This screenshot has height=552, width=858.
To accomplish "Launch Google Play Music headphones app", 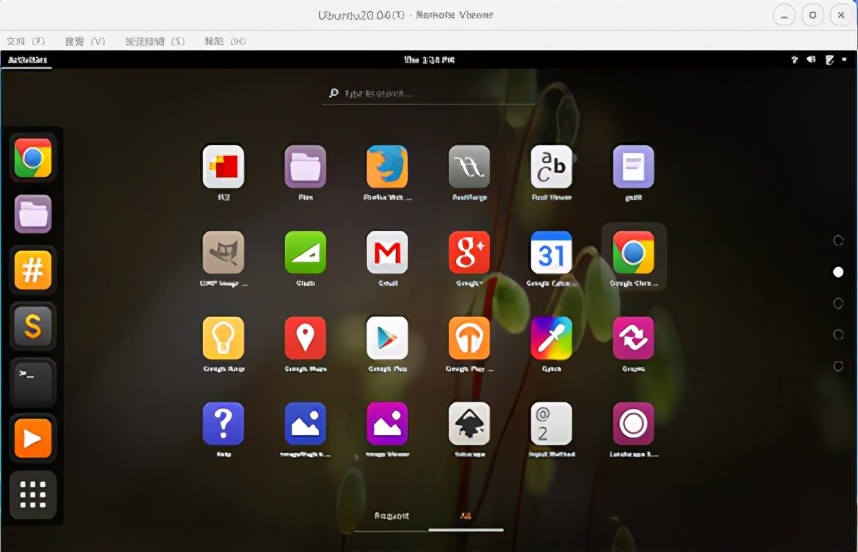I will [x=469, y=338].
